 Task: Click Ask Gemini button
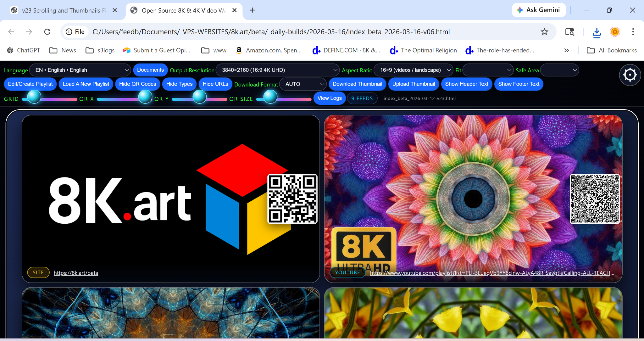tap(539, 10)
